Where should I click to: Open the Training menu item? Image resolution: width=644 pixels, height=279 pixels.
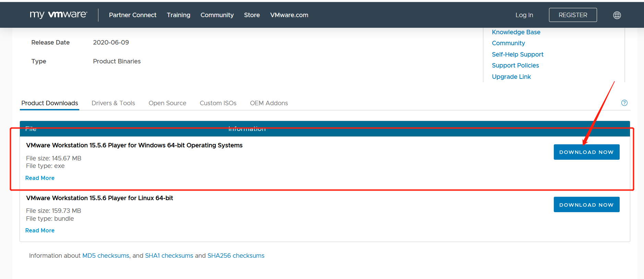pos(178,15)
